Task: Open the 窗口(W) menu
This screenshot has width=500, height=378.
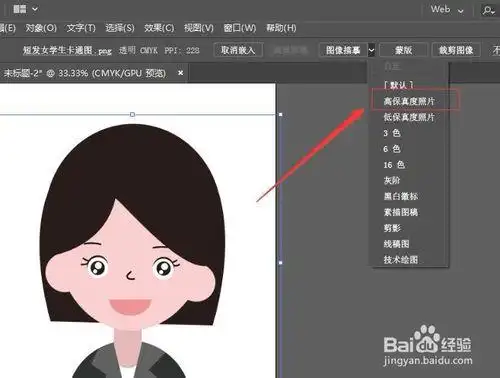Action: 240,28
